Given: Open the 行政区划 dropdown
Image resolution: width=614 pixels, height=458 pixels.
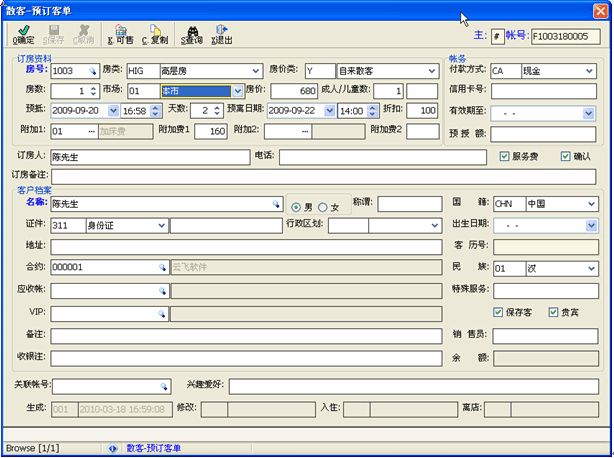Looking at the screenshot, I should tap(435, 226).
